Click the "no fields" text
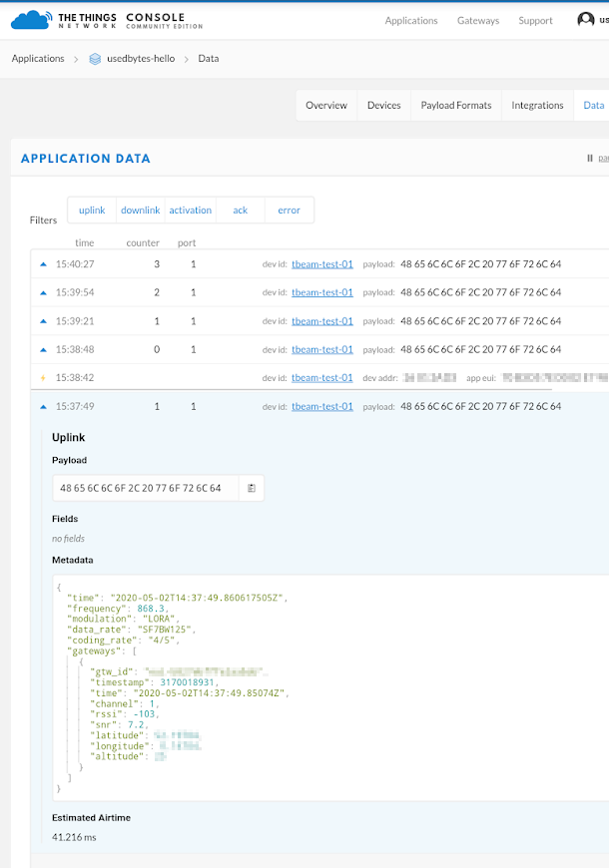This screenshot has height=868, width=609. pos(68,539)
